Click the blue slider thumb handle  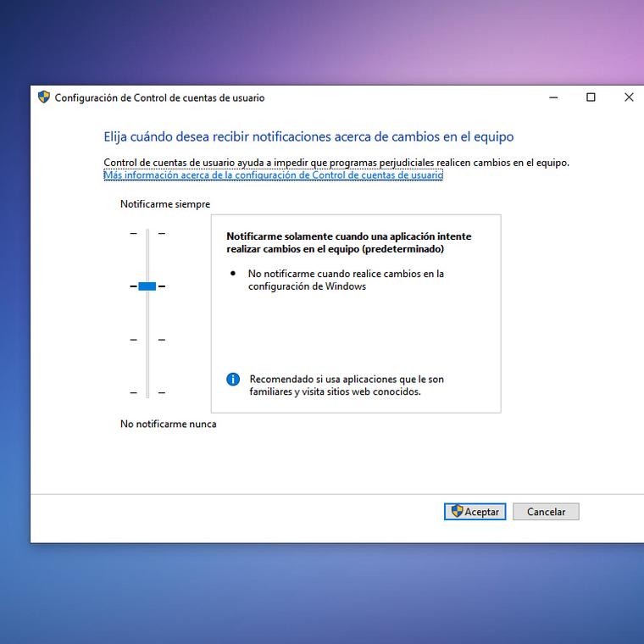coord(147,286)
